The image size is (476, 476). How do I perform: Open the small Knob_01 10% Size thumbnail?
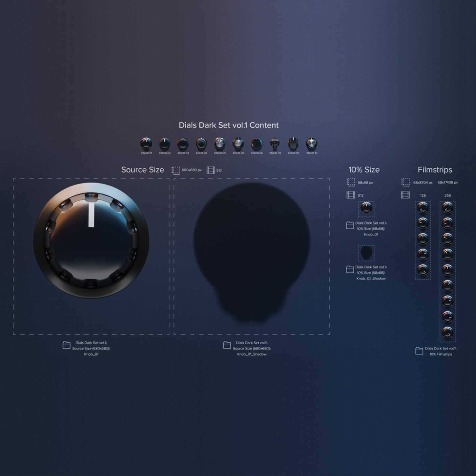point(366,209)
